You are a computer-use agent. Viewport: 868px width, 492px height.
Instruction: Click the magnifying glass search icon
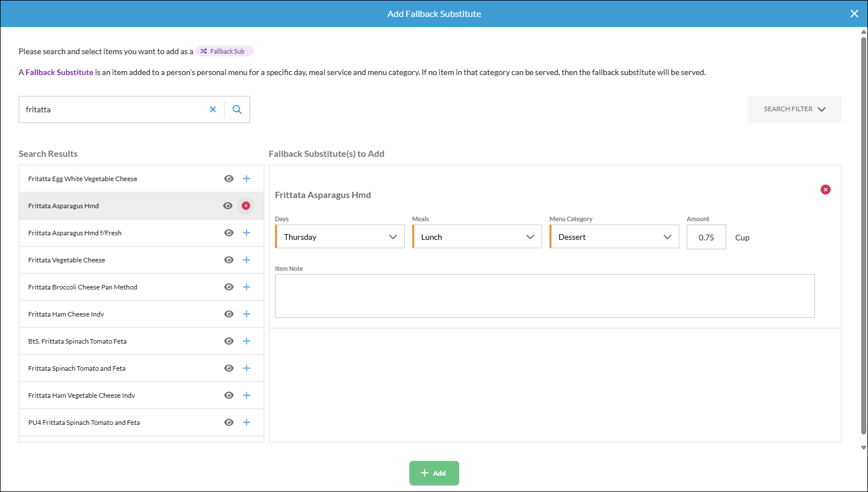pyautogui.click(x=237, y=109)
